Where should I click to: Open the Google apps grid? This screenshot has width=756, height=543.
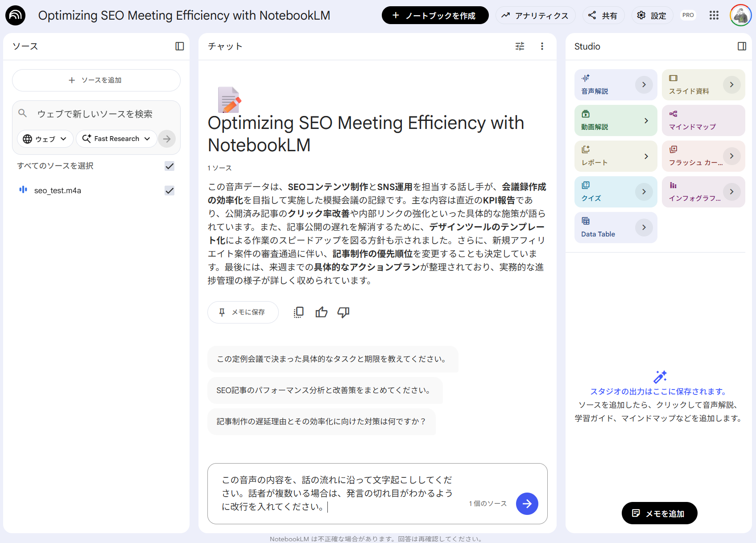coord(714,15)
